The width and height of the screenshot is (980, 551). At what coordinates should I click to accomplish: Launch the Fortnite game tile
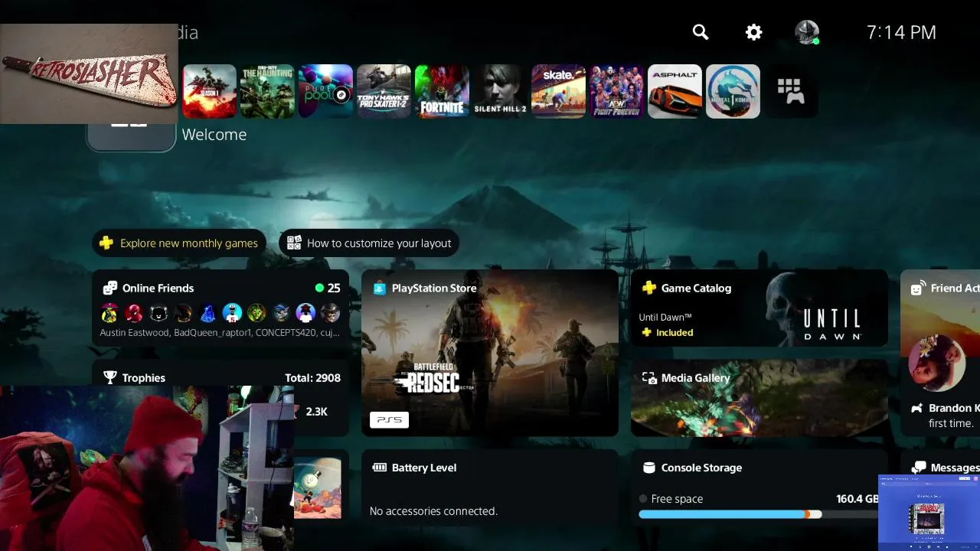pos(442,91)
